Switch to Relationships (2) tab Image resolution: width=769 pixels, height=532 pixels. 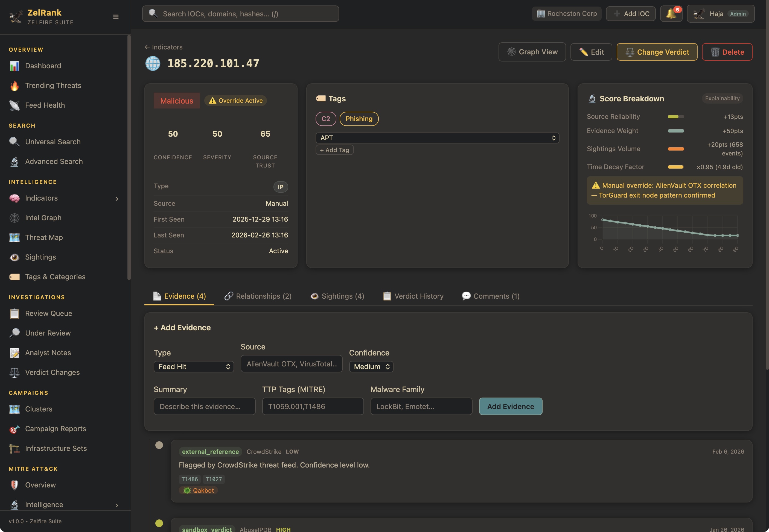[258, 296]
